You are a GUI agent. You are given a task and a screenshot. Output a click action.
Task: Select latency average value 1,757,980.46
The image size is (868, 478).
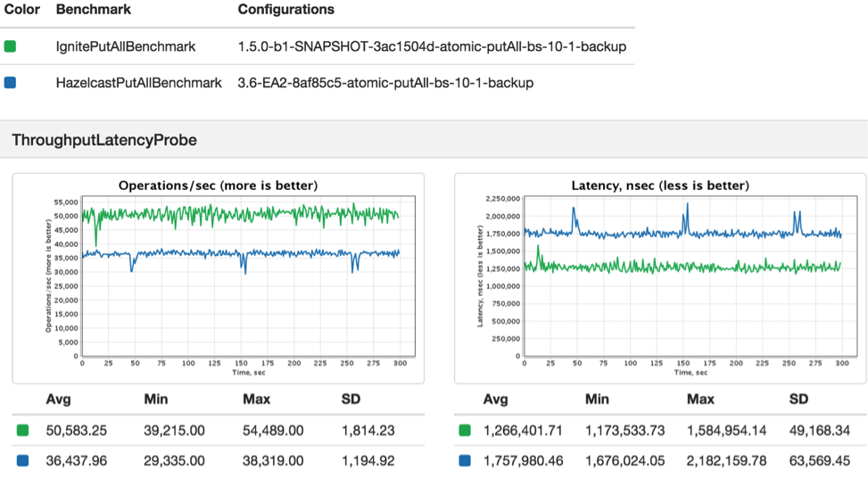click(x=523, y=461)
